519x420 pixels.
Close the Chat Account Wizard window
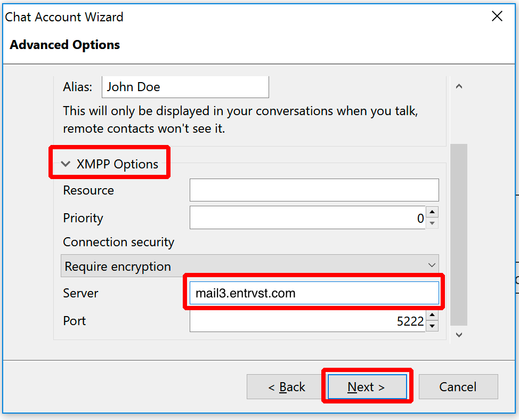[x=497, y=16]
